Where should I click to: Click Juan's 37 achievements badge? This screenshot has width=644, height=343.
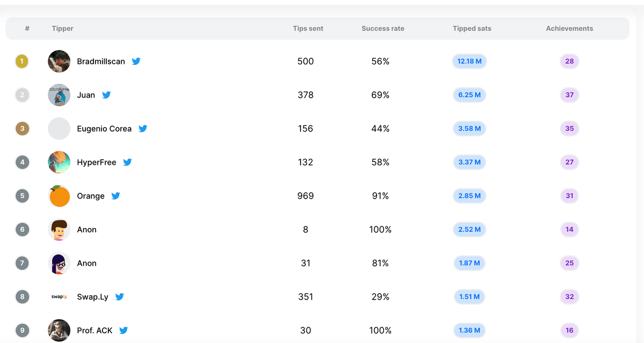[569, 95]
